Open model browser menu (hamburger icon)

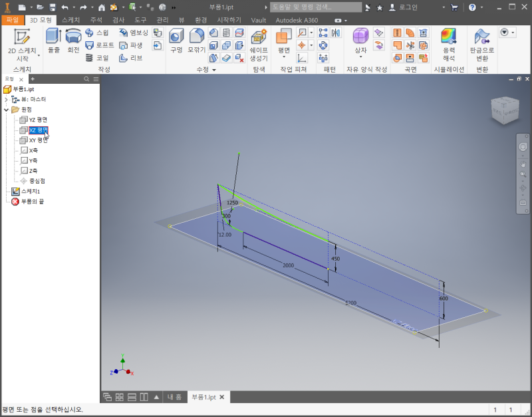(96, 79)
